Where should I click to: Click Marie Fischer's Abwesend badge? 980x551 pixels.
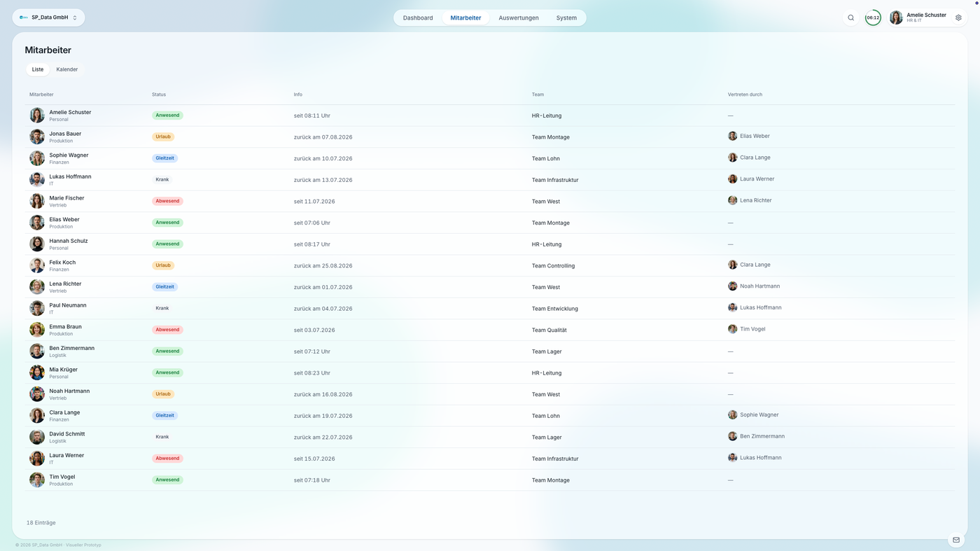pyautogui.click(x=167, y=201)
